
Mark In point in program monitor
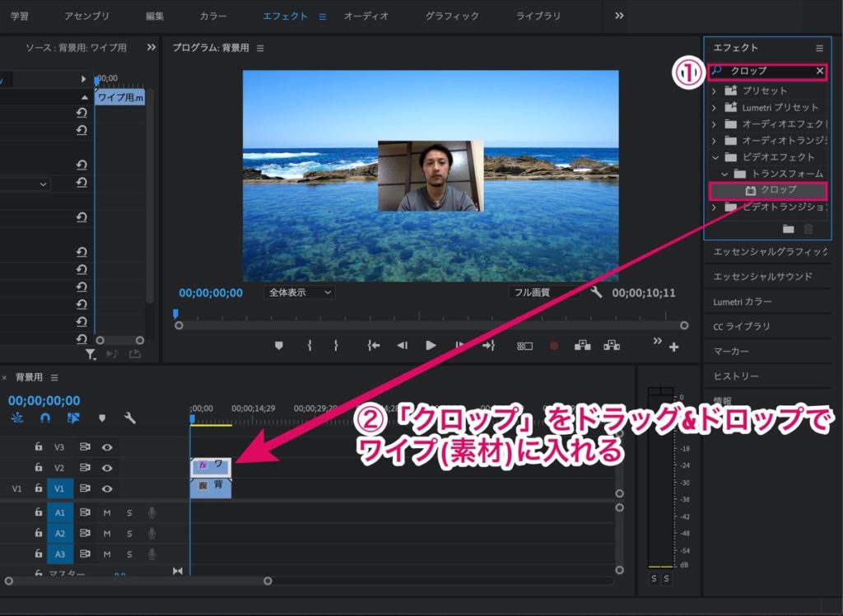310,346
